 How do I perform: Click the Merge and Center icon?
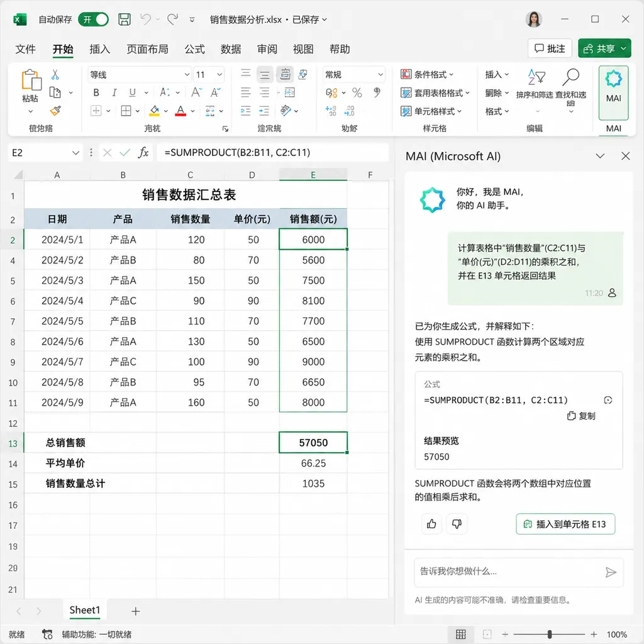pyautogui.click(x=289, y=92)
